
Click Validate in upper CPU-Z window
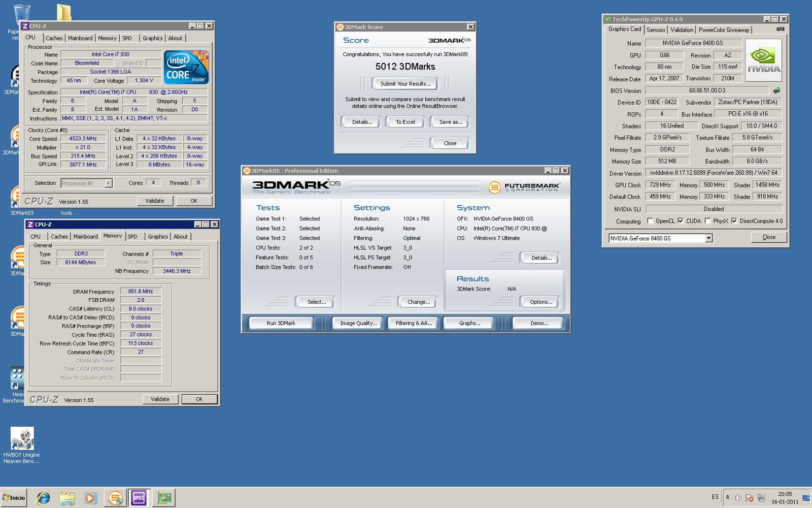155,201
